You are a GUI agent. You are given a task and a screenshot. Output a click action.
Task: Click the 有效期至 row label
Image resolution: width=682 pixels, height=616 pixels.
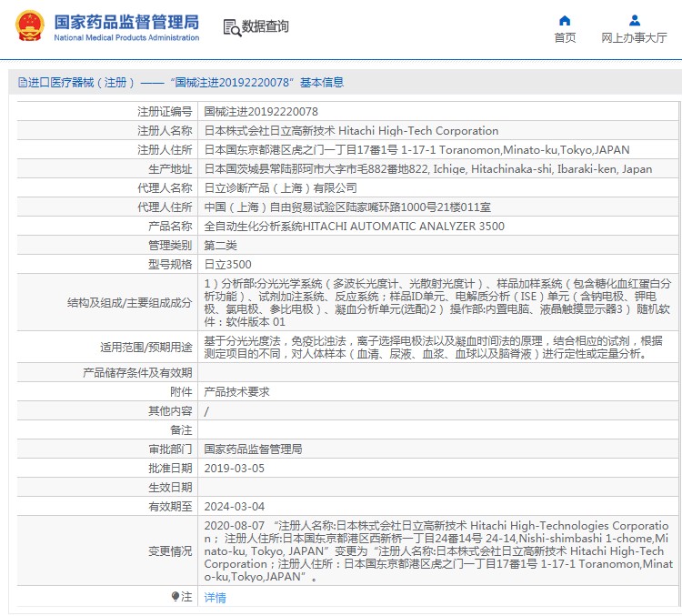170,507
